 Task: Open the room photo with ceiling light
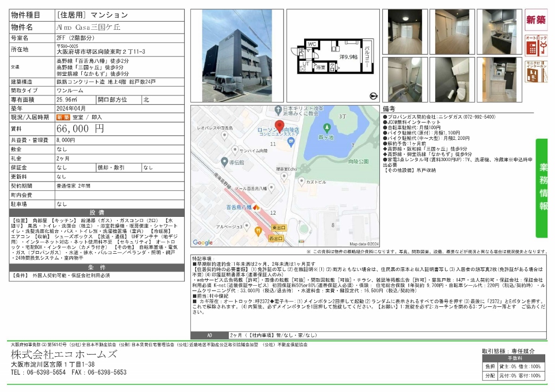[405, 32]
